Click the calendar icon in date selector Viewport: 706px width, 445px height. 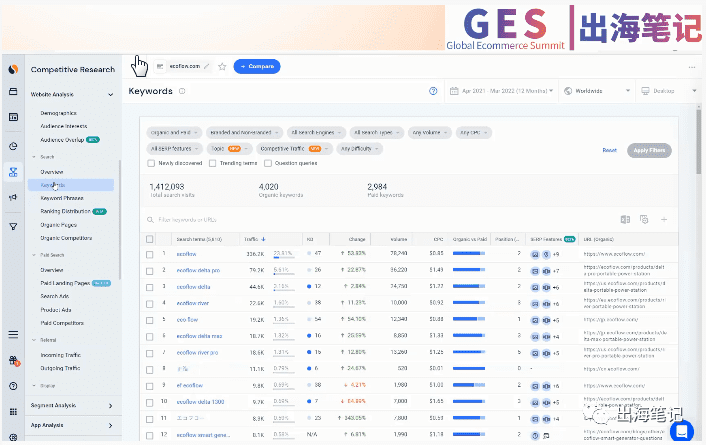coord(454,91)
